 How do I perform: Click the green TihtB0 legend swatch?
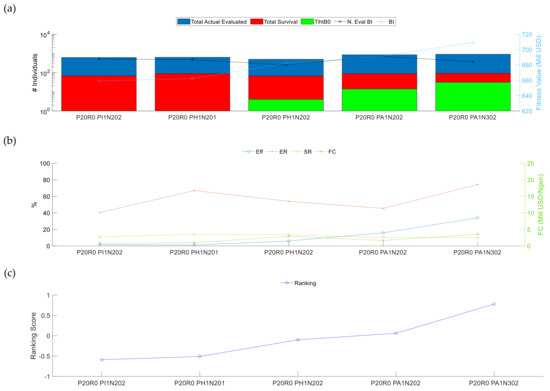click(x=307, y=22)
